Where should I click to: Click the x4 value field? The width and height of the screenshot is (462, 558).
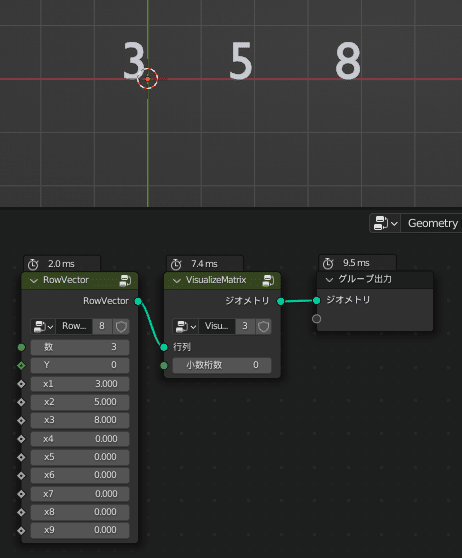coord(80,439)
